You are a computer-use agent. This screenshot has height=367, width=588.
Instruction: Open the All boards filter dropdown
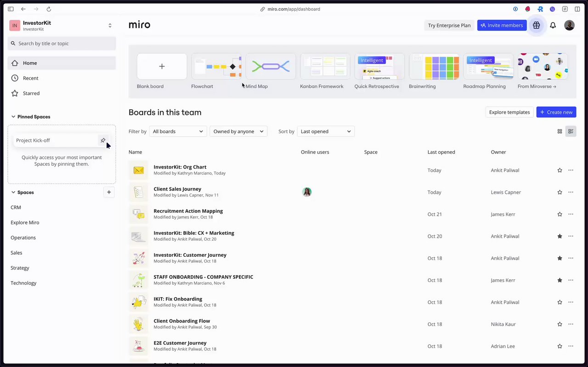(x=178, y=131)
